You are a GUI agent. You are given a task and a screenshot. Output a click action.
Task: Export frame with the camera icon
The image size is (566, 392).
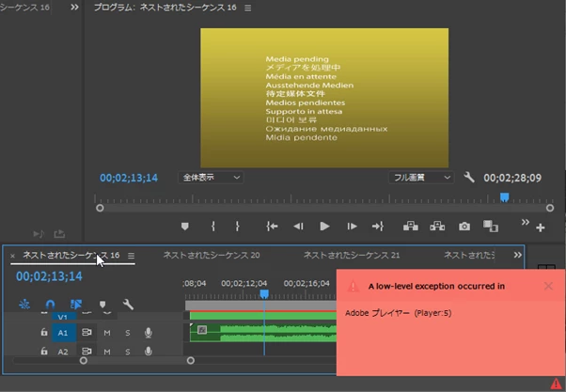tap(464, 227)
